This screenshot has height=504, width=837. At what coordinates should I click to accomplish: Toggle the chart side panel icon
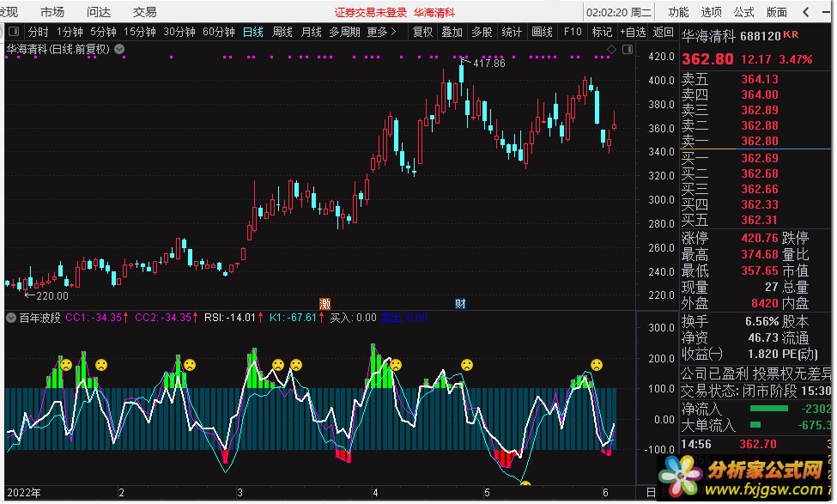pyautogui.click(x=628, y=50)
